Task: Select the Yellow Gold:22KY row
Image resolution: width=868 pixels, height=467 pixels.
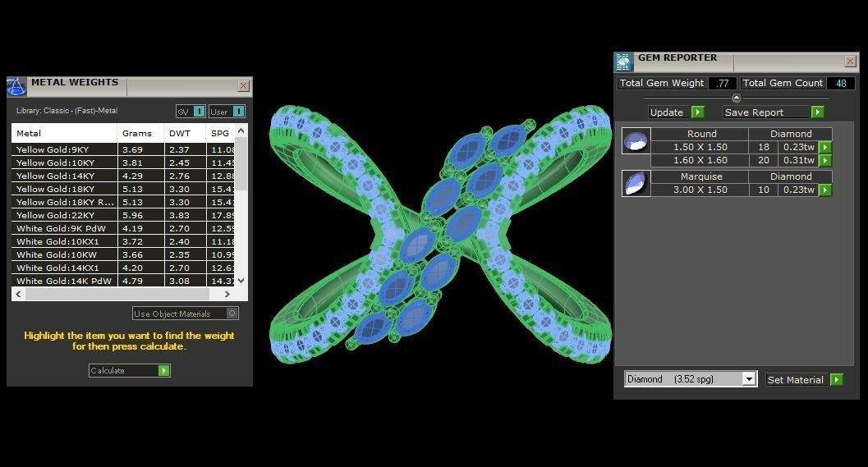Action: click(x=123, y=215)
